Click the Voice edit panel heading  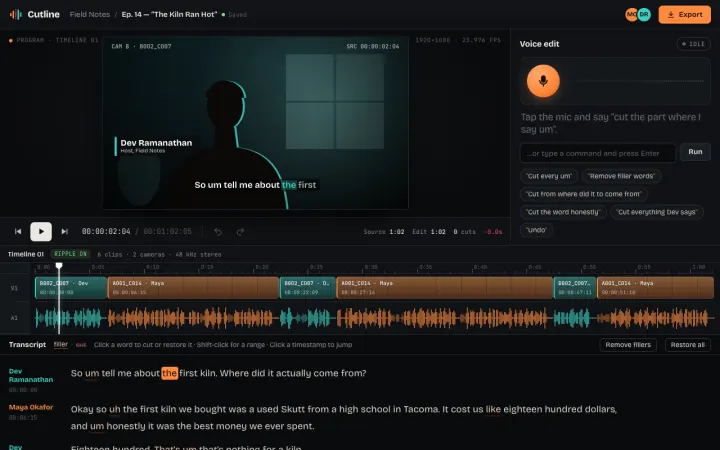click(x=540, y=44)
